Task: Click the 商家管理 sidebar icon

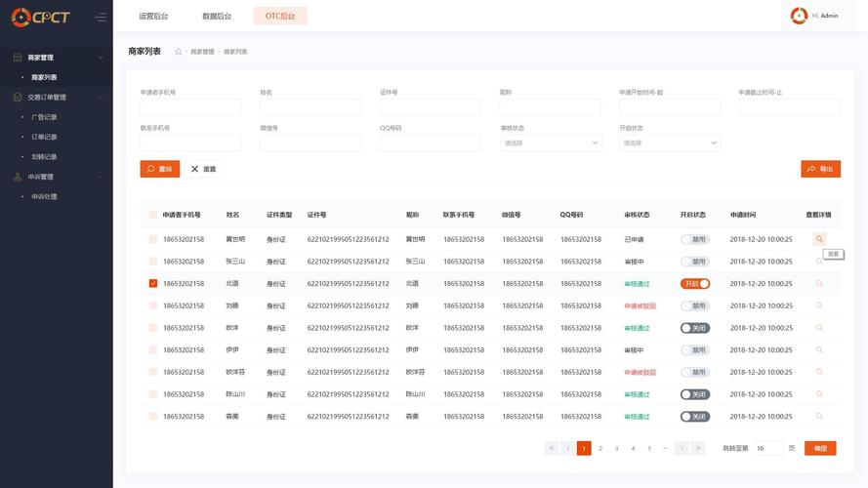Action: tap(18, 58)
